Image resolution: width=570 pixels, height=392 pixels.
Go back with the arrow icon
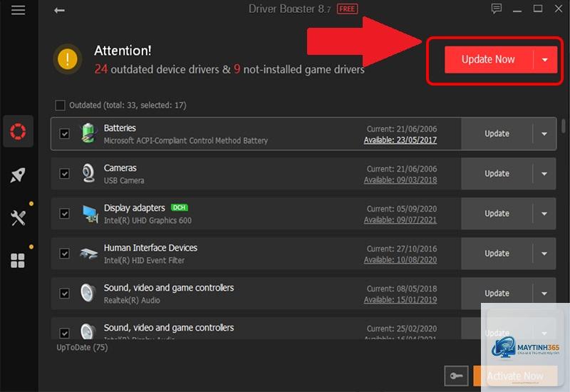[59, 10]
